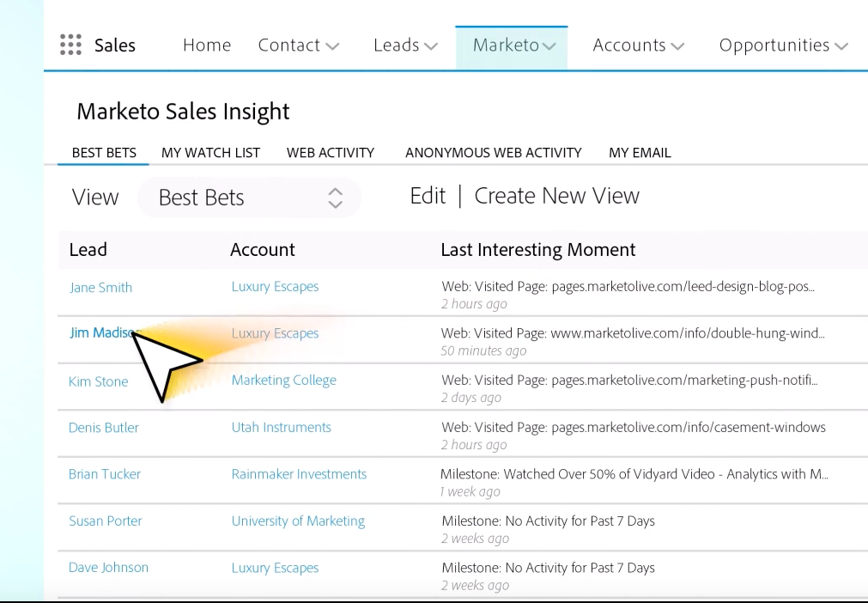Open lead Dave Johnson
Screen dimensions: 868x603
click(108, 568)
